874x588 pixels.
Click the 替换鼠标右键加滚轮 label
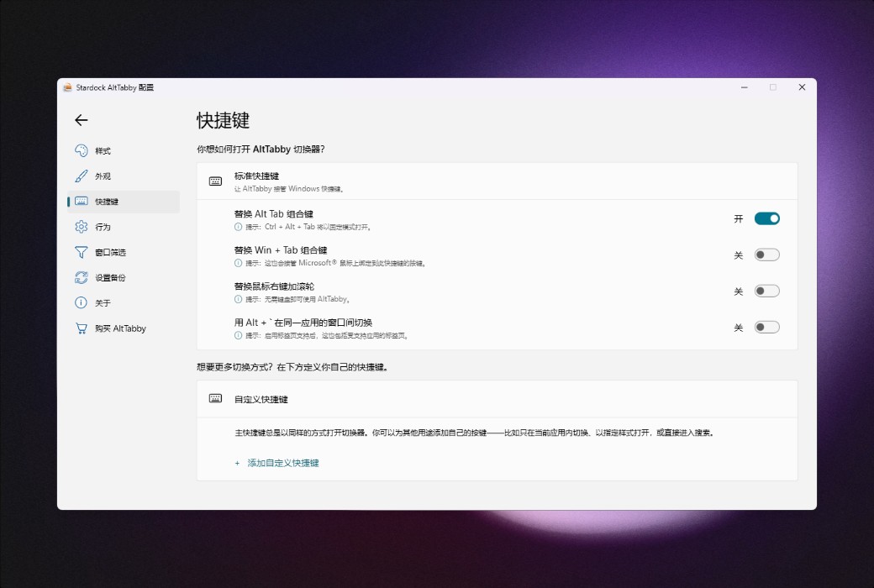point(274,286)
